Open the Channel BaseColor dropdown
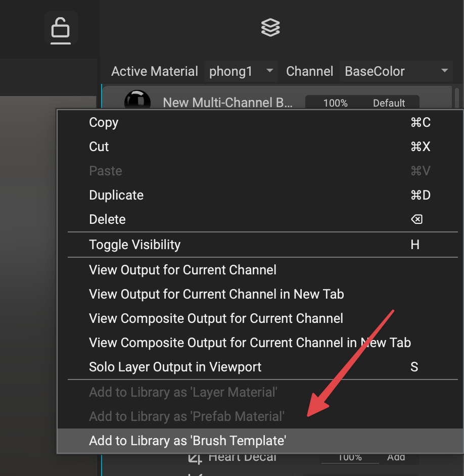The width and height of the screenshot is (464, 476). click(396, 71)
